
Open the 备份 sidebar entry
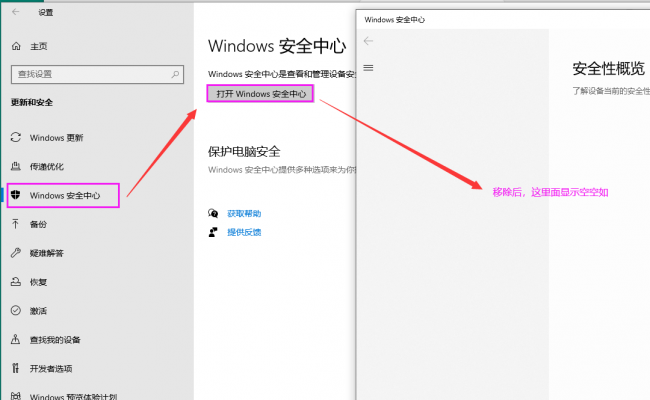coord(38,224)
